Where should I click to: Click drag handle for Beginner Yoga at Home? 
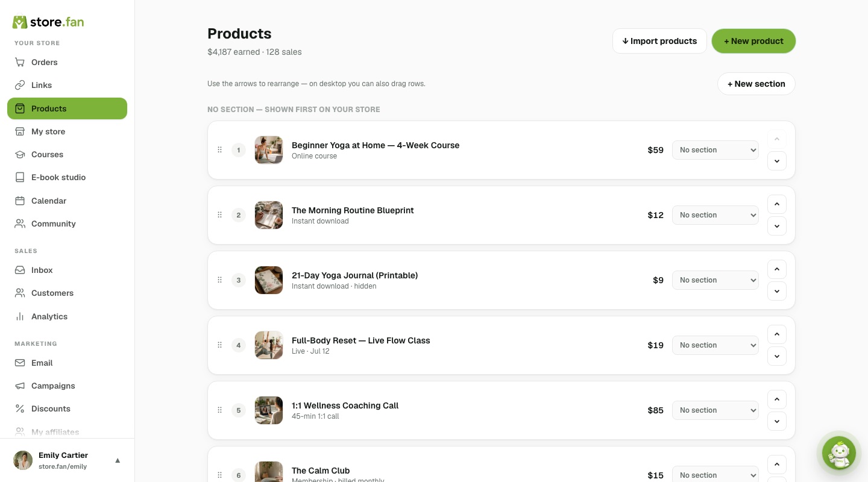click(219, 150)
